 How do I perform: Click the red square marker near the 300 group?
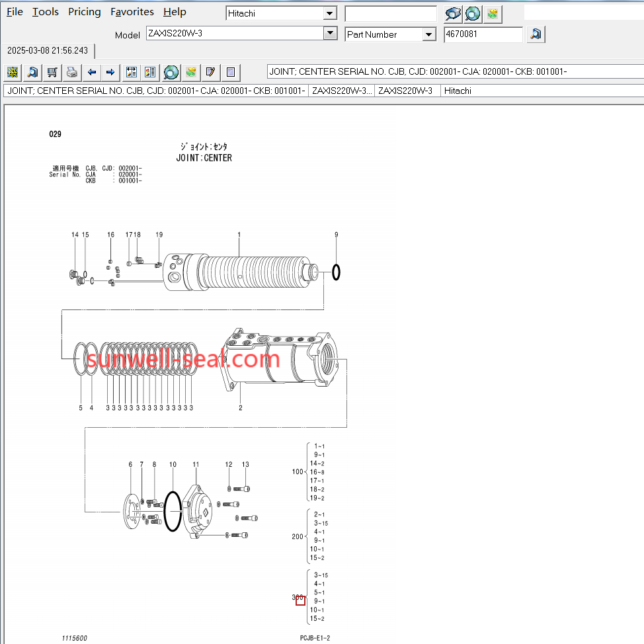point(301,600)
